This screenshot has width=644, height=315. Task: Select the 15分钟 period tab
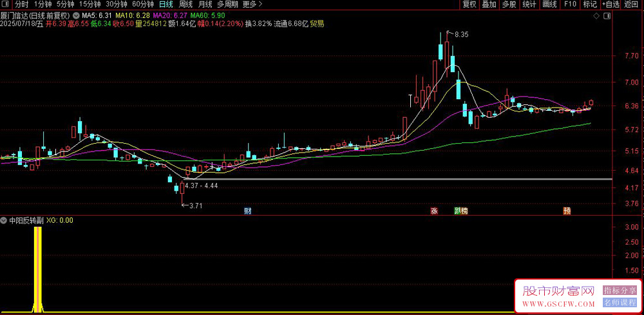(90, 5)
